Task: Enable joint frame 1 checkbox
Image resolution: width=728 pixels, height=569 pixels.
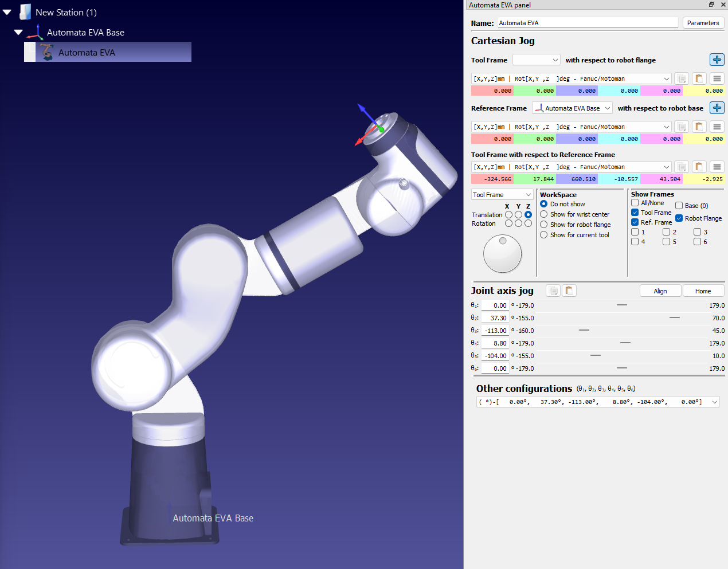Action: point(635,232)
